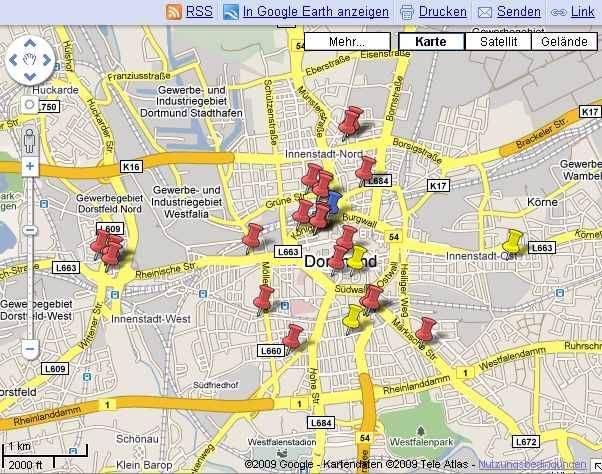This screenshot has height=474, width=602.
Task: Switch to the Gelände terrain view
Action: tap(564, 41)
